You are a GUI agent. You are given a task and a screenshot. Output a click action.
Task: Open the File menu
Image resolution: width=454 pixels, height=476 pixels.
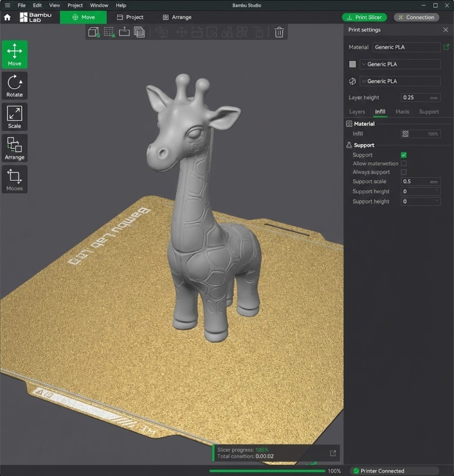[x=21, y=5]
